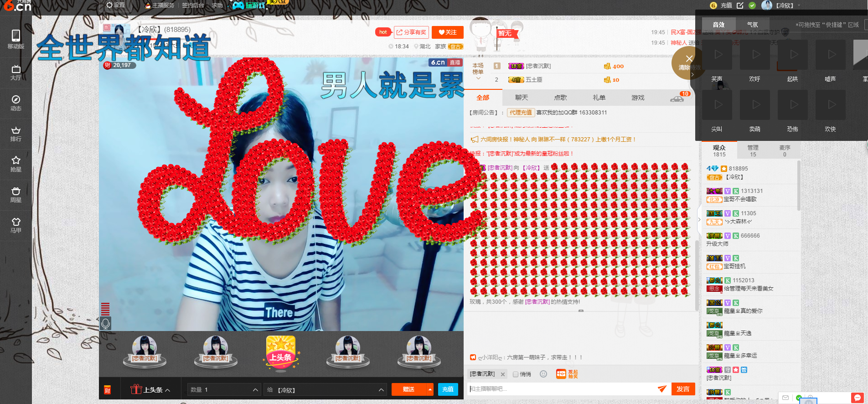The width and height of the screenshot is (868, 404).
Task: Click the 6.cn site logo
Action: [17, 5]
